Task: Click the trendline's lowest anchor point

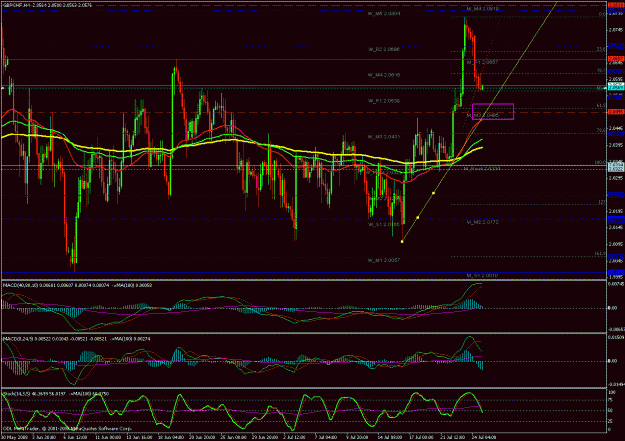Action: [402, 241]
